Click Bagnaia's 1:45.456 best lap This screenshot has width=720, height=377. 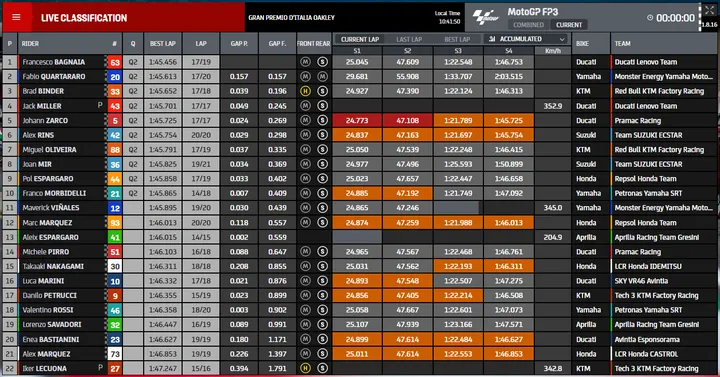point(163,62)
